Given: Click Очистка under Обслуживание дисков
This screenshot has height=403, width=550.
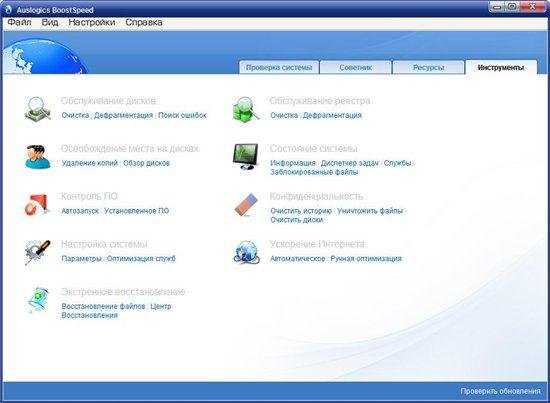Looking at the screenshot, I should pos(75,115).
